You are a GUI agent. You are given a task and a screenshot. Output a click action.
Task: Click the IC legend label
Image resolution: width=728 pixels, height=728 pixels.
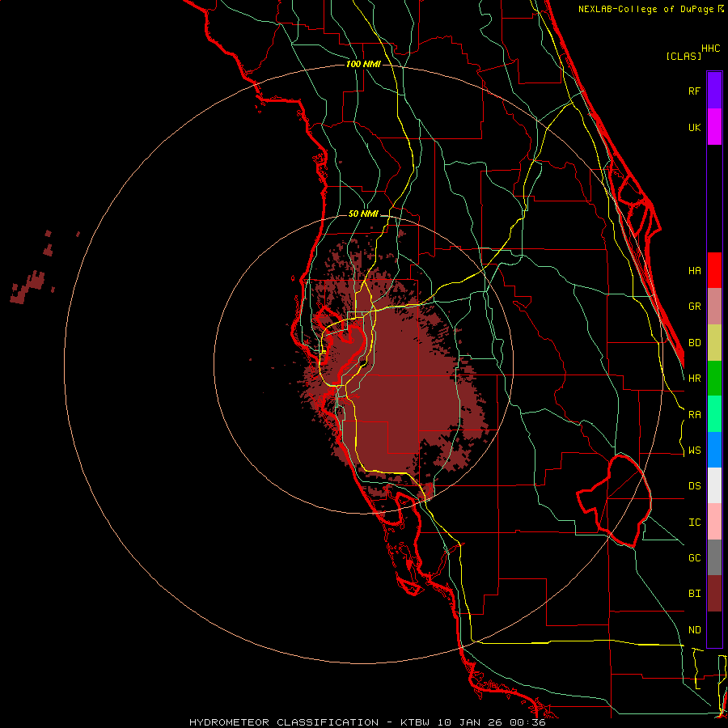click(694, 522)
